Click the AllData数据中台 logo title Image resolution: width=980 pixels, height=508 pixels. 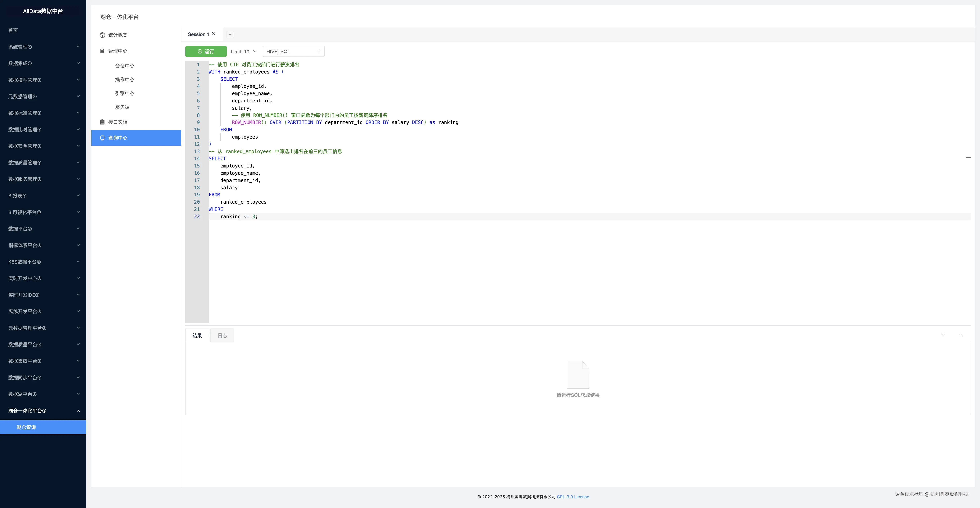[x=43, y=11]
